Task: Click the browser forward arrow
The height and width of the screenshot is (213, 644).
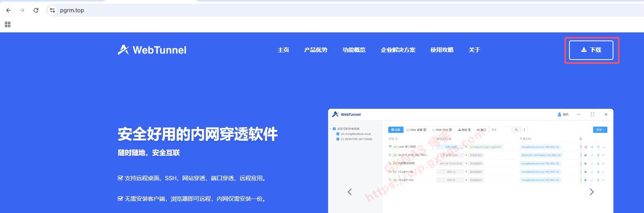Action: [22, 10]
